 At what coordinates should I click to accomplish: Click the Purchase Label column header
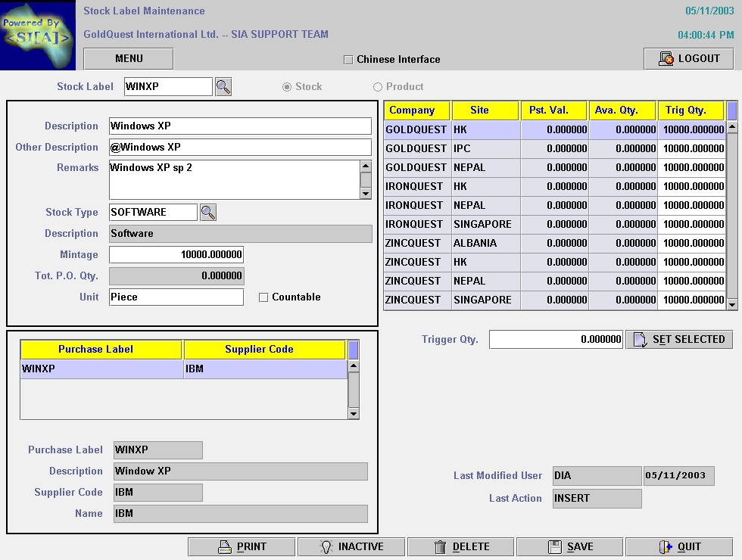point(101,350)
